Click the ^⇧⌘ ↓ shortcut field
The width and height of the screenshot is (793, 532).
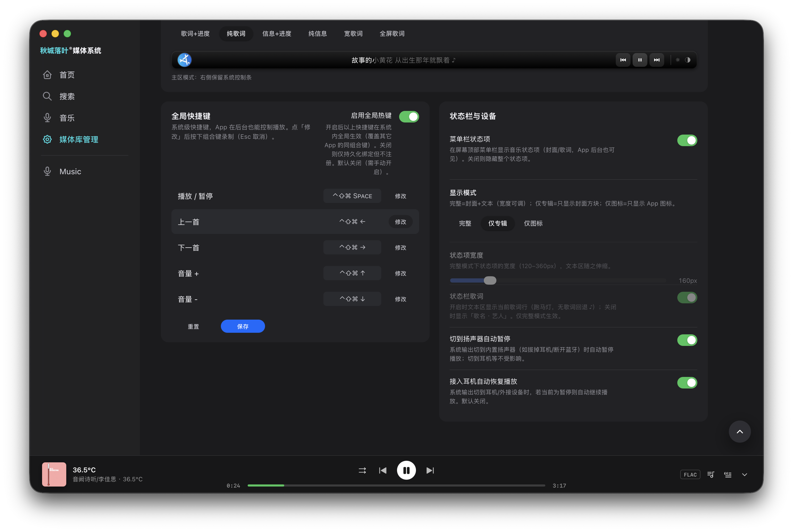point(352,299)
